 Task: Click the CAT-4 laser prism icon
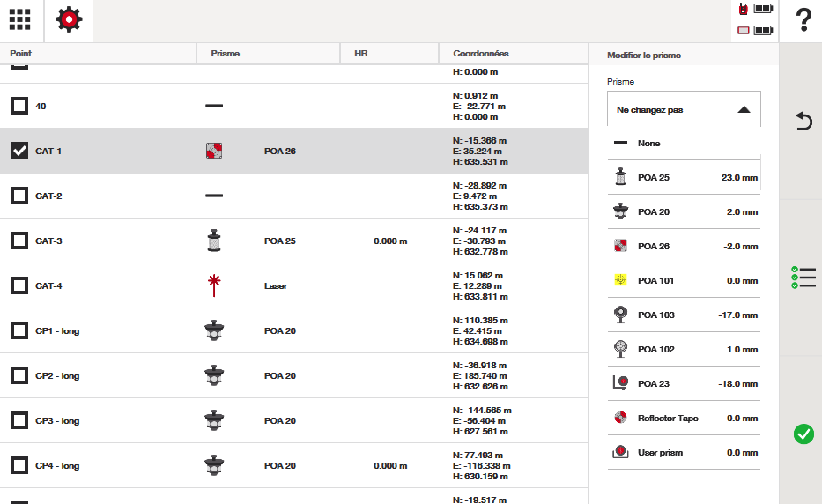(x=213, y=285)
